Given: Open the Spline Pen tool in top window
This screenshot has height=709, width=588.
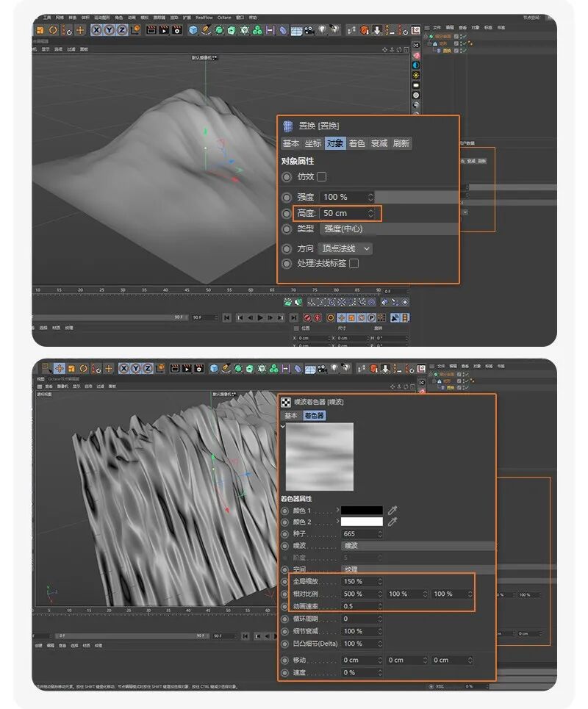Looking at the screenshot, I should point(207,30).
